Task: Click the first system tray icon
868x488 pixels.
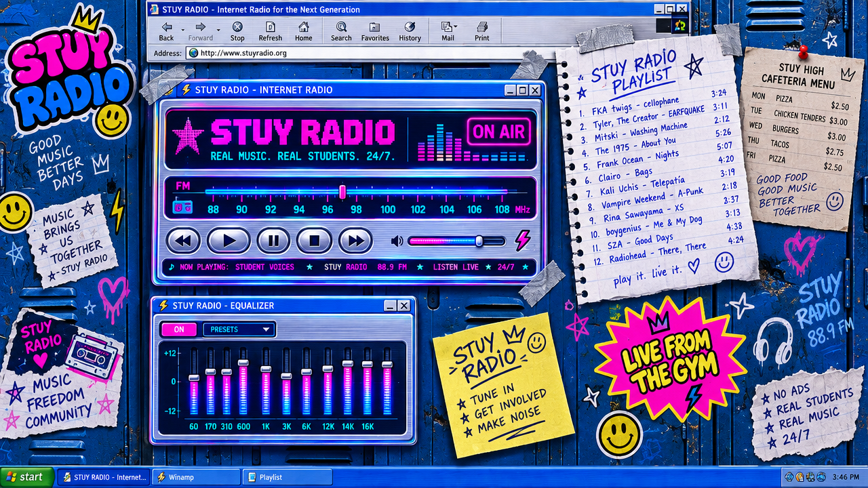Action: point(789,477)
